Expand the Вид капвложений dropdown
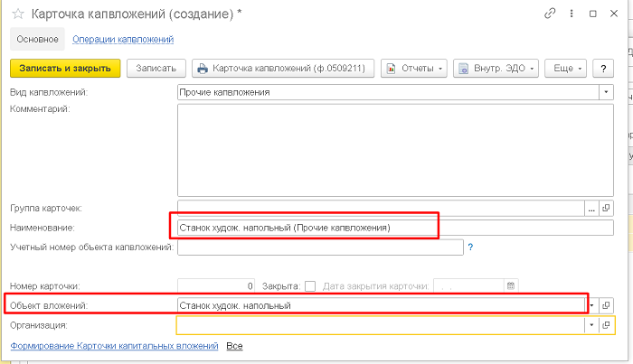This screenshot has width=633, height=364. [x=605, y=92]
